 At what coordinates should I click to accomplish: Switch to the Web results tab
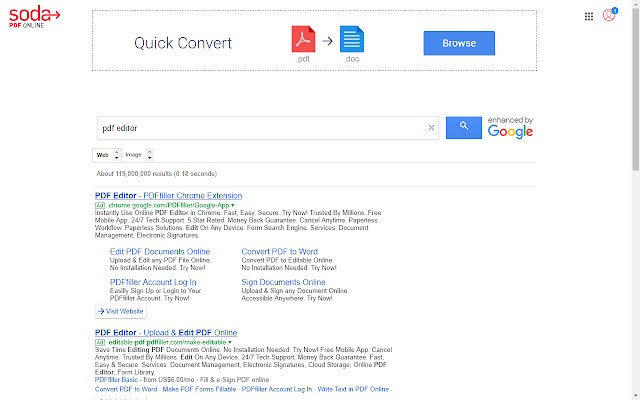pos(102,155)
